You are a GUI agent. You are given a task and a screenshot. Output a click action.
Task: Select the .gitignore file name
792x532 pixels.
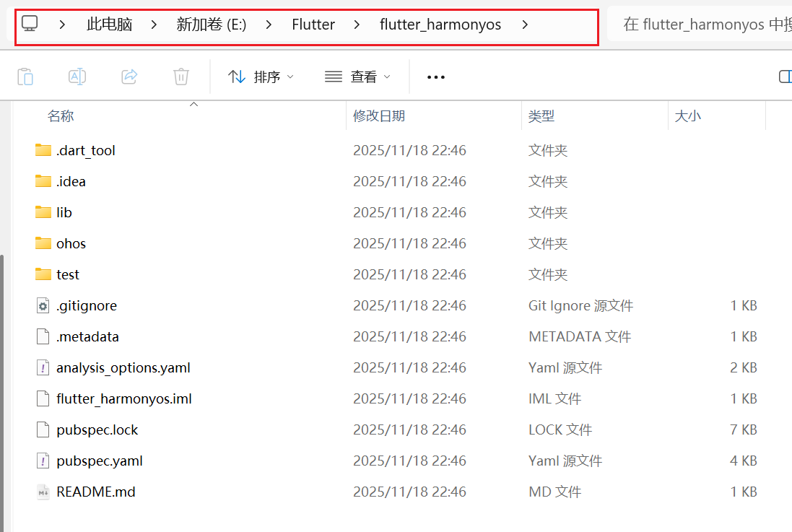(x=87, y=305)
